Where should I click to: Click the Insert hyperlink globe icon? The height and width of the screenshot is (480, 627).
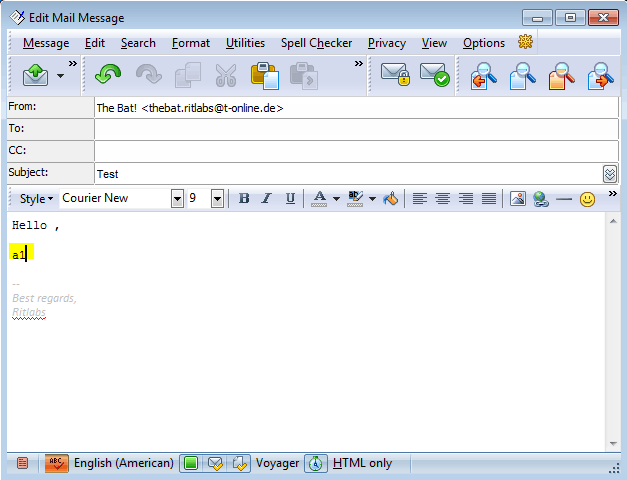point(541,199)
